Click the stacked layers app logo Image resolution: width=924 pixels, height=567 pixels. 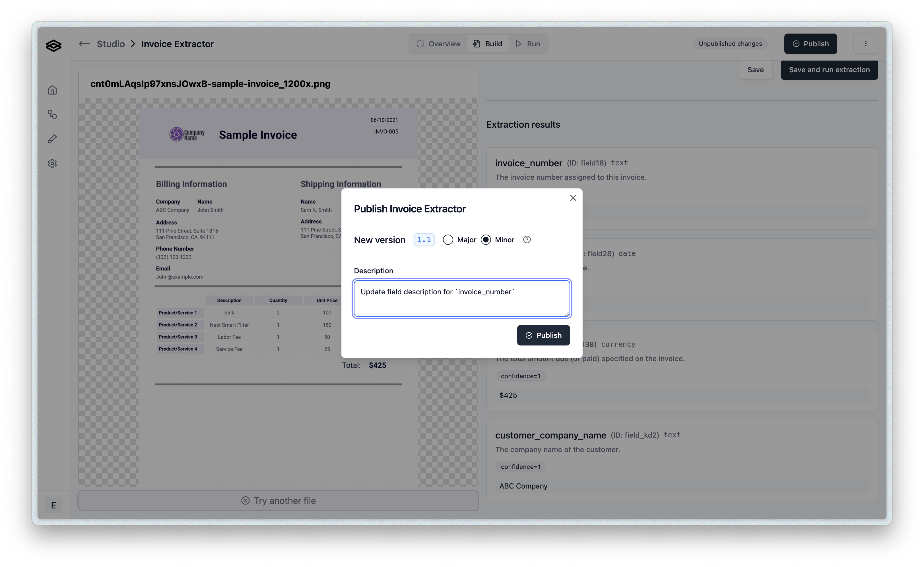point(53,46)
